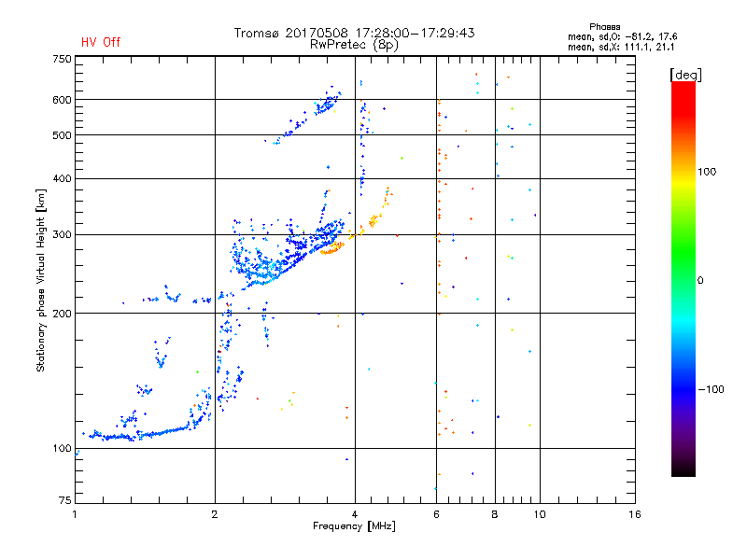Click the x-axis '4' frequency label

coord(355,514)
